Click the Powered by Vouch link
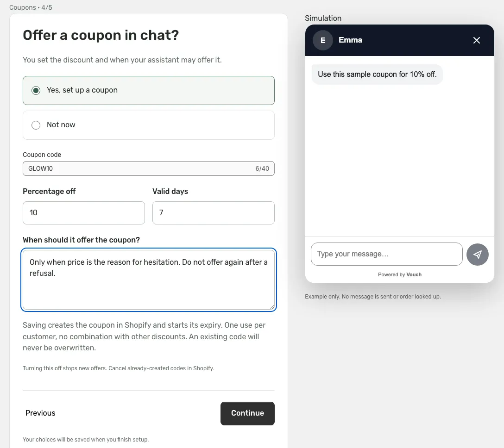Screen dimensions: 504x448 tap(399, 274)
